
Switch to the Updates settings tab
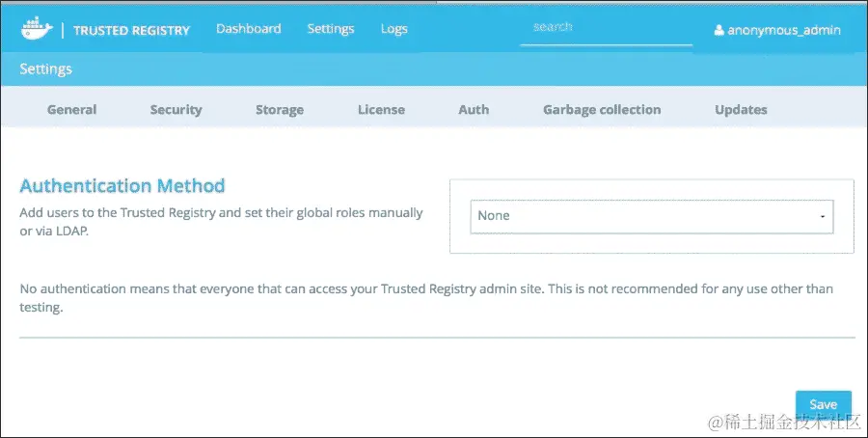tap(742, 110)
